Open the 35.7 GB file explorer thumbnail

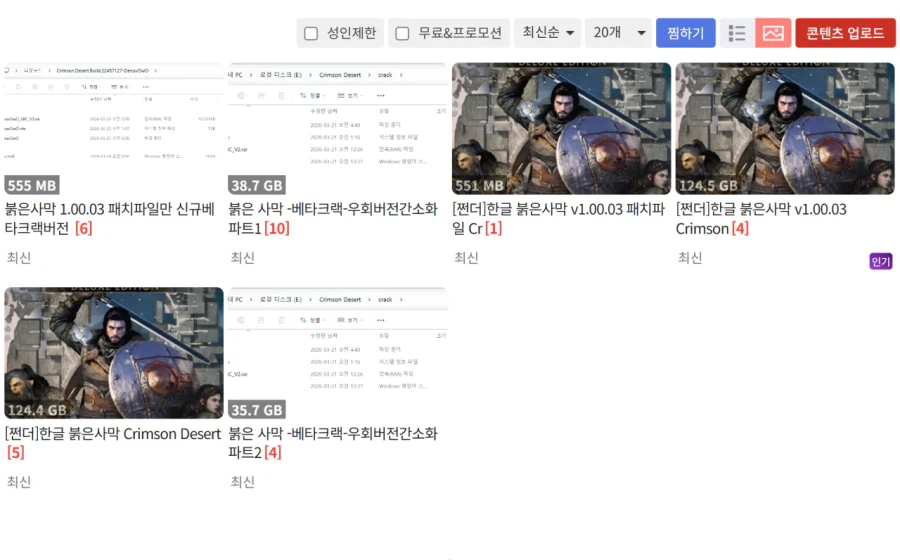pyautogui.click(x=338, y=353)
